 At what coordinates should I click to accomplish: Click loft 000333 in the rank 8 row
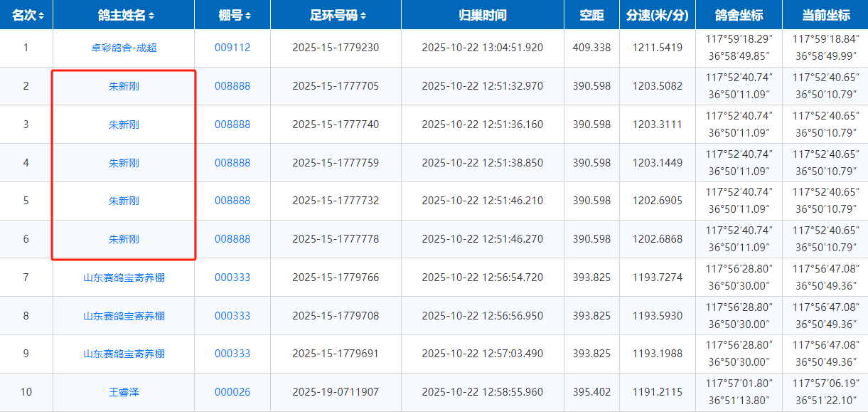(x=232, y=316)
